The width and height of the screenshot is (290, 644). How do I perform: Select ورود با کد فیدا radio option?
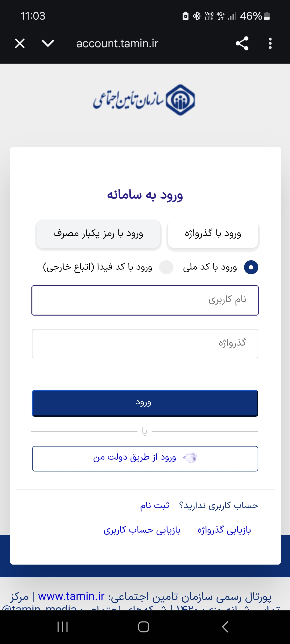click(166, 267)
